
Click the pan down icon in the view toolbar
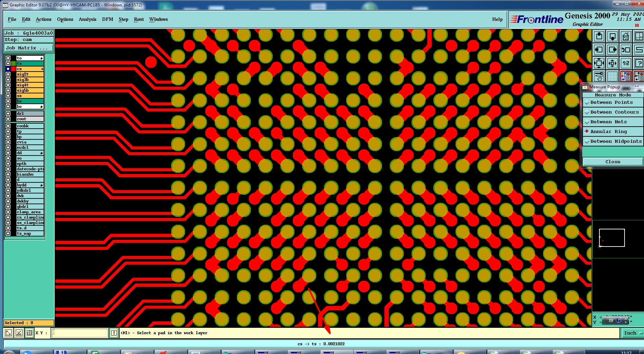pos(612,36)
